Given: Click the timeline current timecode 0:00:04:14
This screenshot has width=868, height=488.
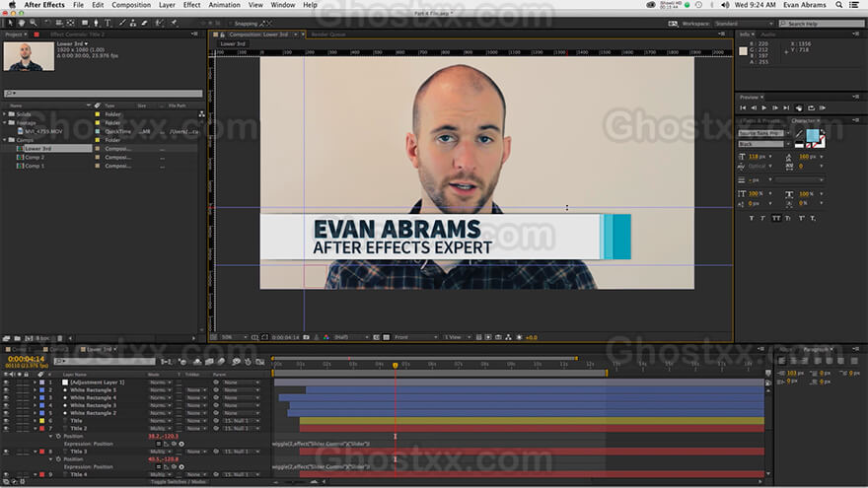Looking at the screenshot, I should [x=26, y=359].
